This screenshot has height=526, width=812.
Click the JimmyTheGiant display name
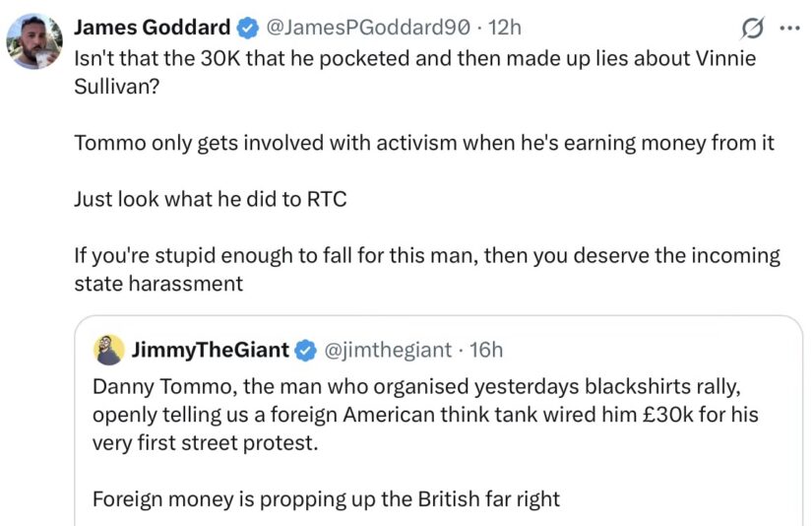point(211,350)
